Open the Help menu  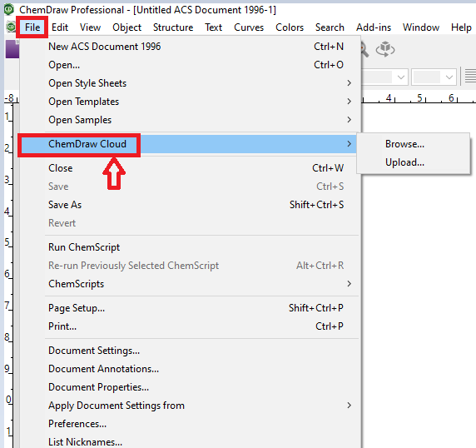[461, 27]
